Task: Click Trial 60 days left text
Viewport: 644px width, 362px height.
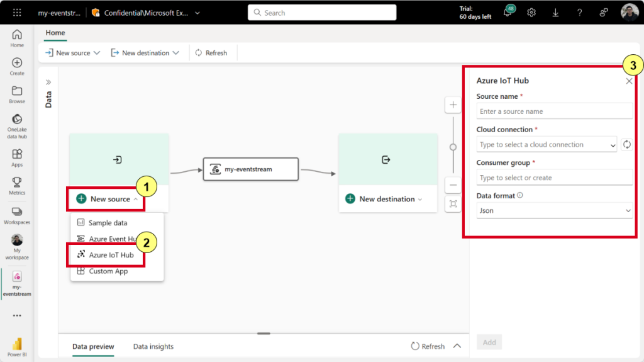Action: (x=475, y=13)
